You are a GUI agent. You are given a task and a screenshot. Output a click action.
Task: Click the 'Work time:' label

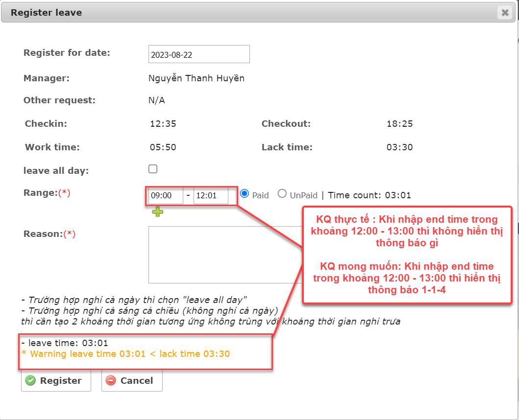(52, 147)
